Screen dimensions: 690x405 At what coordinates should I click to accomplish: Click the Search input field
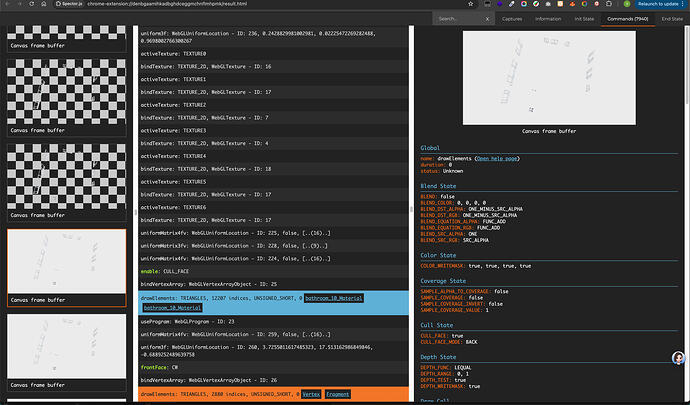point(455,18)
